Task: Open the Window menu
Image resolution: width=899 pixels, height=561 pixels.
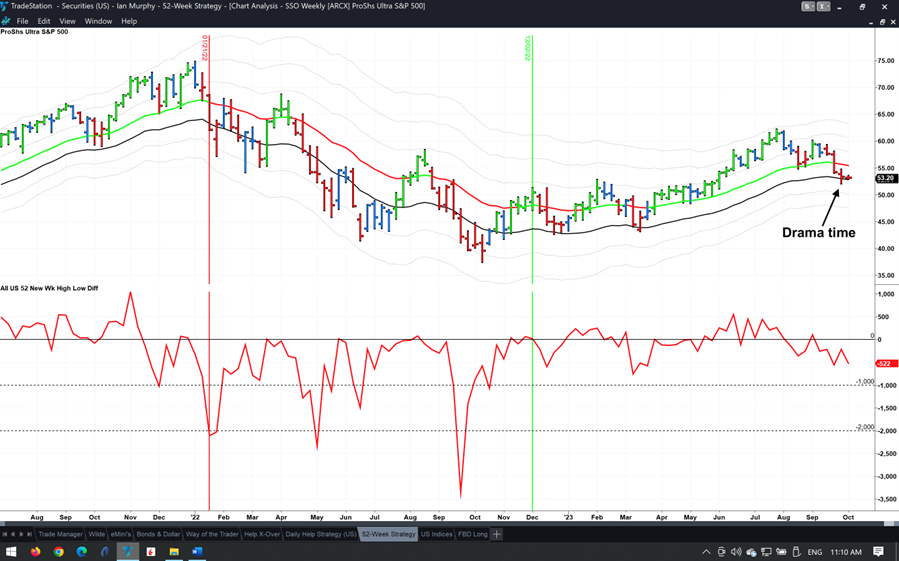Action: tap(98, 21)
